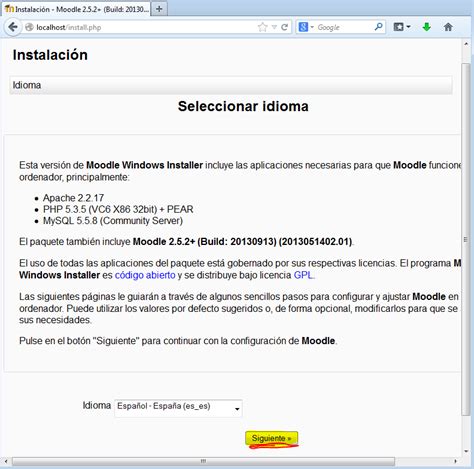Open the GPL license link
Viewport: 474px width, 469px height.
point(303,275)
